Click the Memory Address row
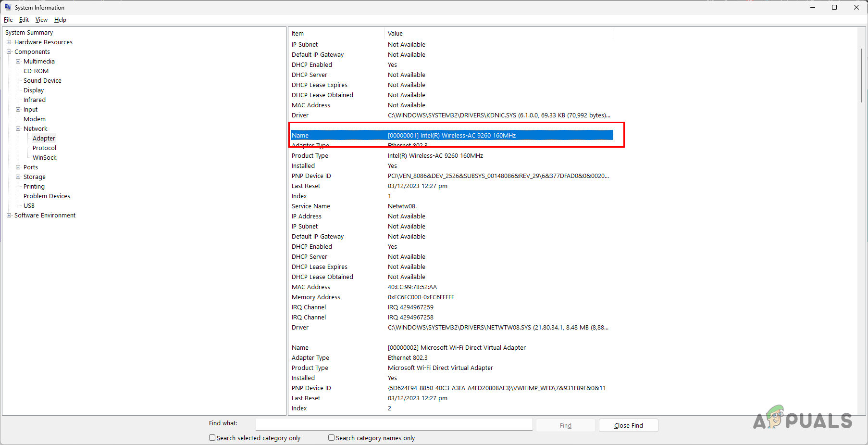The image size is (868, 445). point(452,297)
